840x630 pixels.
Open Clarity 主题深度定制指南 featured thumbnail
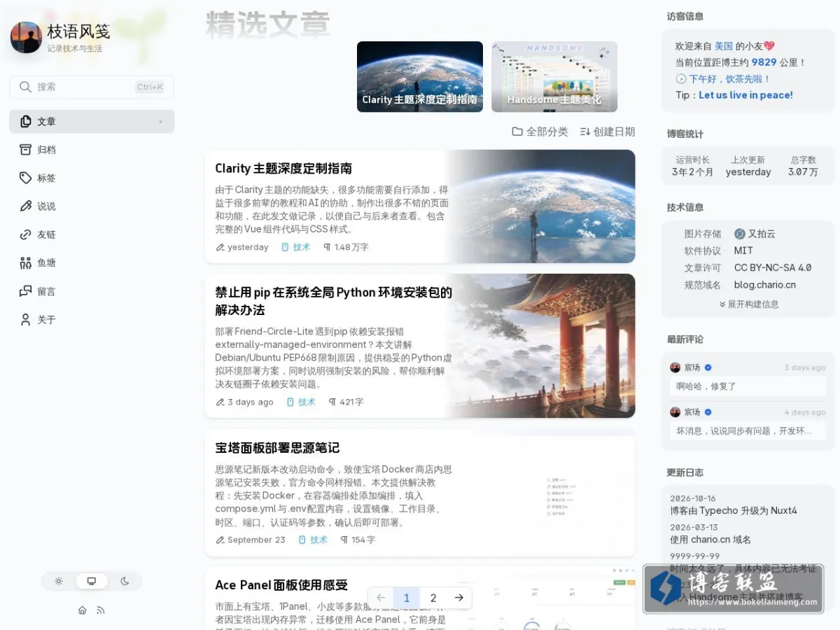click(x=420, y=76)
